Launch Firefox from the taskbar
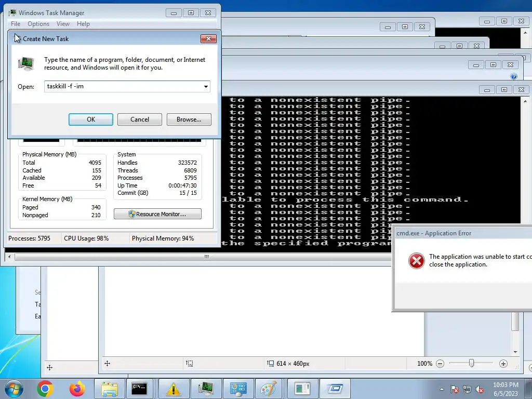 (x=77, y=389)
